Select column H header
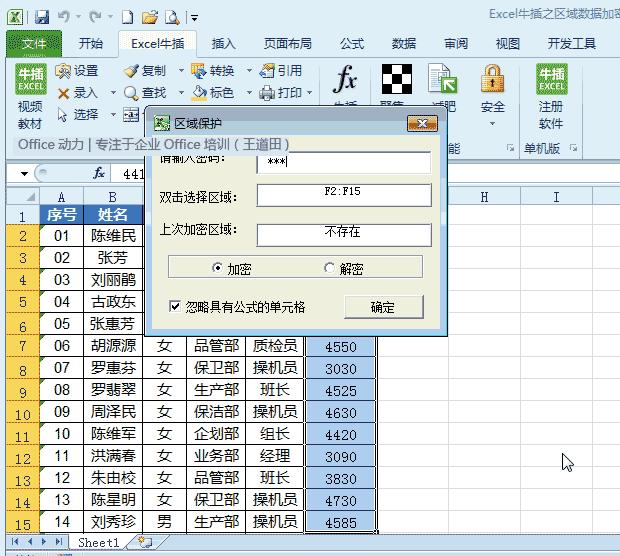The width and height of the screenshot is (620, 556). 484,197
